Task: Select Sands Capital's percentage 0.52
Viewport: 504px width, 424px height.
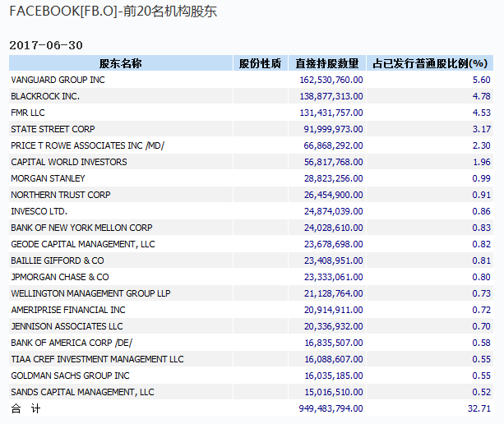Action: 481,392
